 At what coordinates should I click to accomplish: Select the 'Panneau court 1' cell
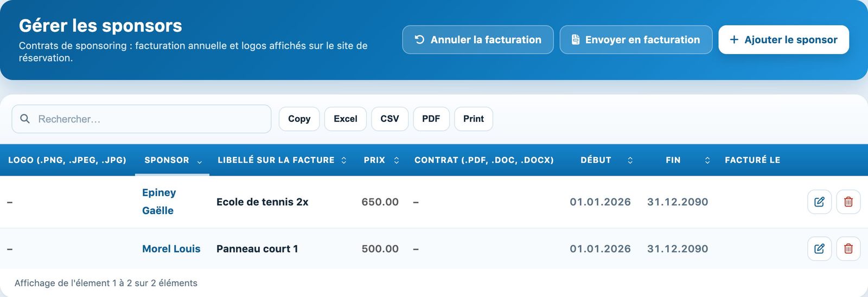coord(257,249)
